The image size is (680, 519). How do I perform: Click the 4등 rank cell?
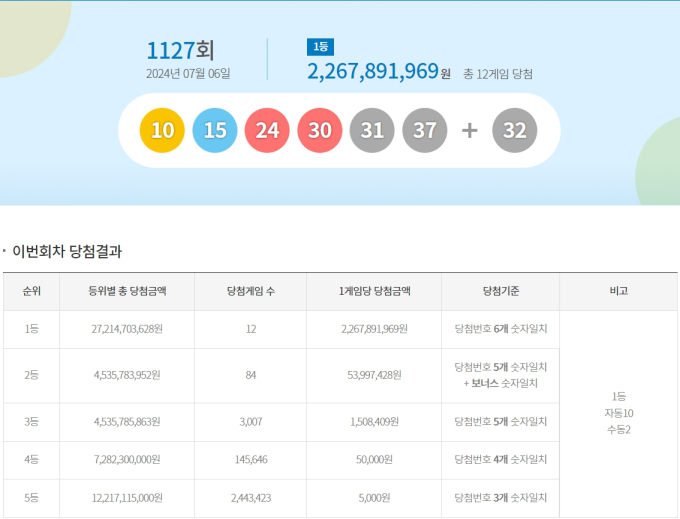pyautogui.click(x=31, y=459)
